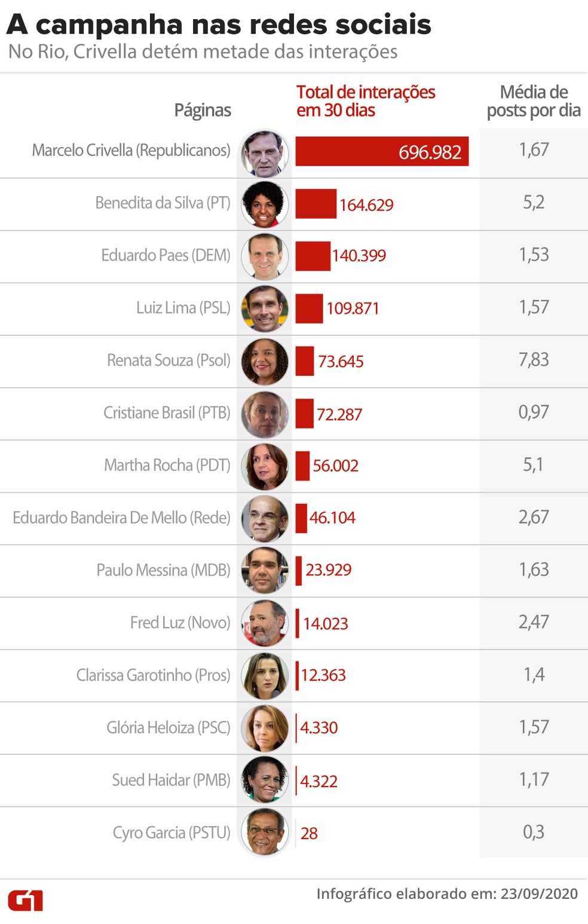Select the Clarissa Garotinho (Pros) name
The image size is (588, 924).
[x=153, y=675]
